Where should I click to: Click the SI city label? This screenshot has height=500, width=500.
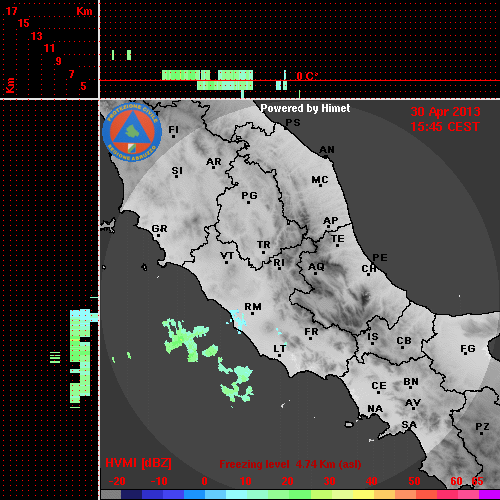click(x=177, y=171)
